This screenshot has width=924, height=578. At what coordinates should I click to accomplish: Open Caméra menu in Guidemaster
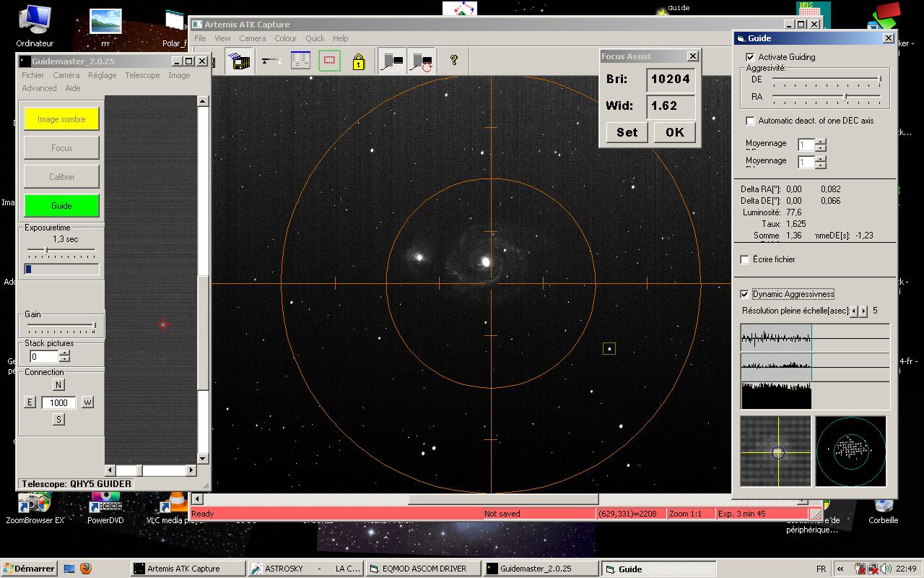point(66,75)
